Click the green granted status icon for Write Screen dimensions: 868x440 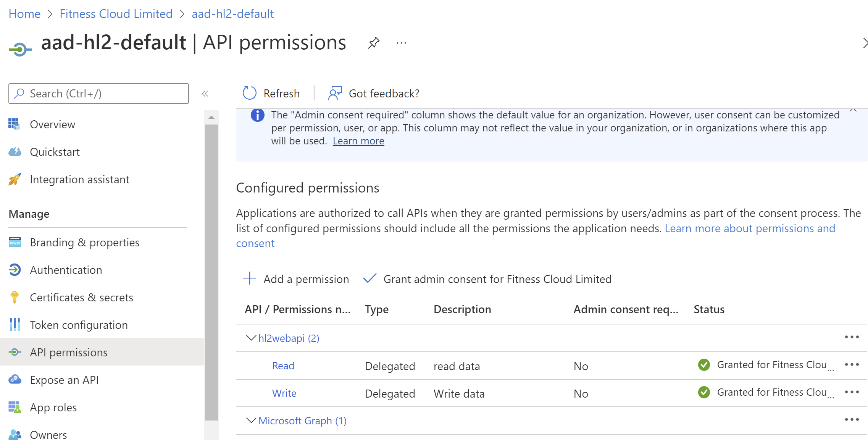tap(704, 392)
